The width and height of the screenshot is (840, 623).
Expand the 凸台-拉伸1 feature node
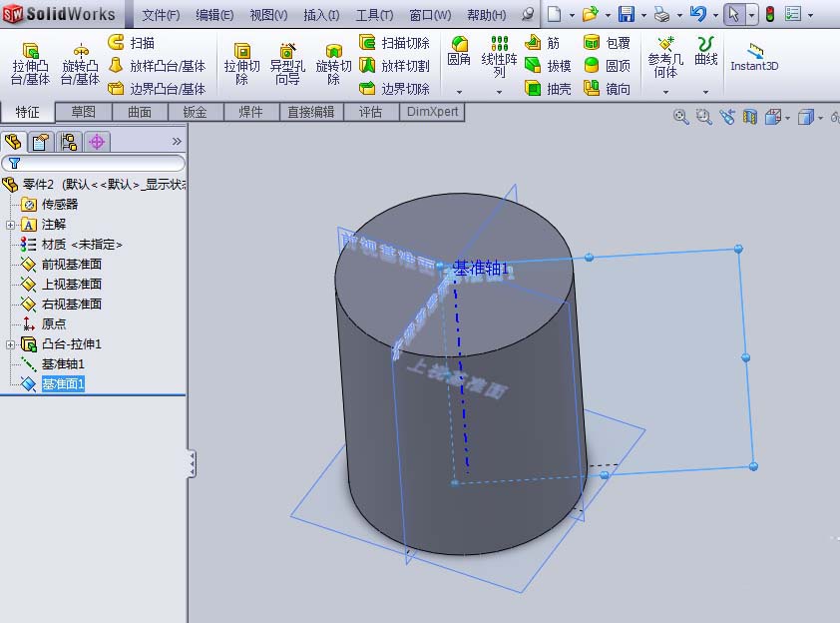pos(10,344)
